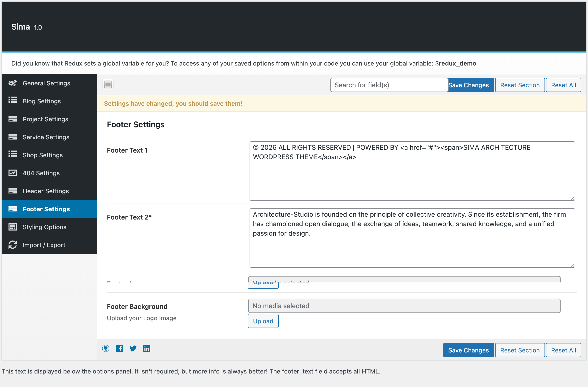588x387 pixels.
Task: Click the 'Upload your Logo Image' description
Action: (x=142, y=318)
